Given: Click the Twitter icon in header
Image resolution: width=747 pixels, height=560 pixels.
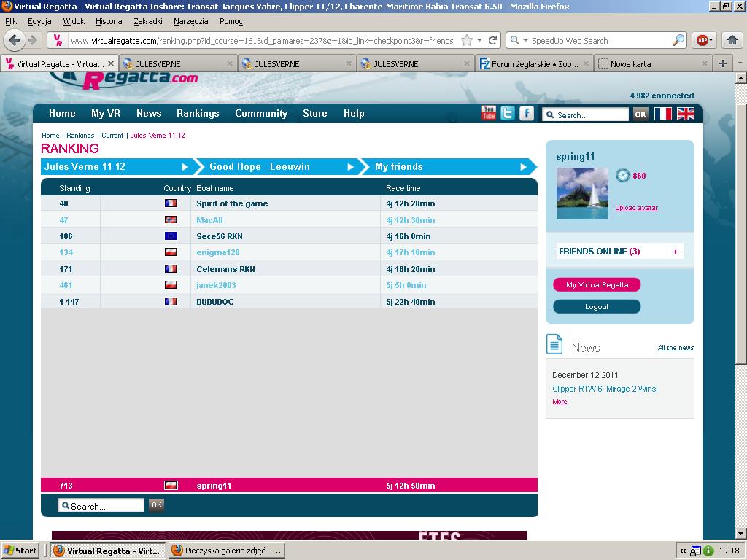Looking at the screenshot, I should click(508, 113).
